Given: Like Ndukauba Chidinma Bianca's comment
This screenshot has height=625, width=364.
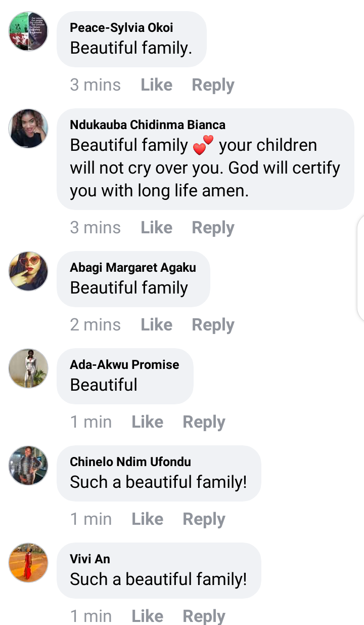Looking at the screenshot, I should click(156, 227).
